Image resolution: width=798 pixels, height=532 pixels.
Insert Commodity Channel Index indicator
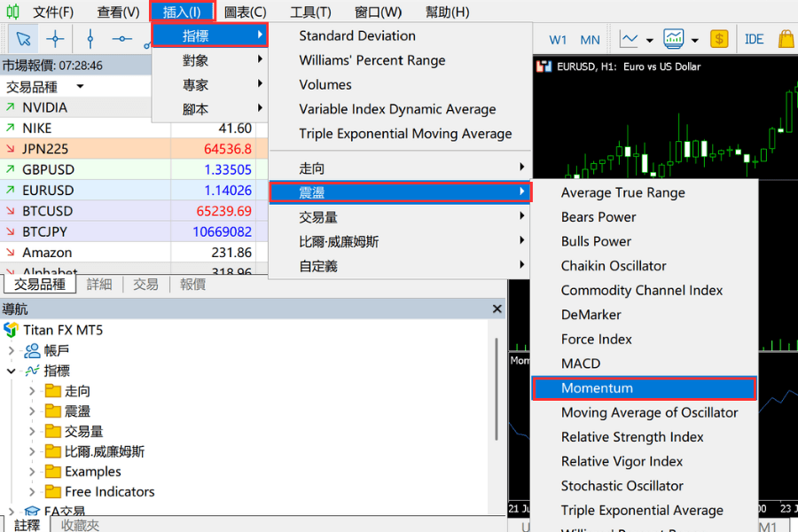644,291
